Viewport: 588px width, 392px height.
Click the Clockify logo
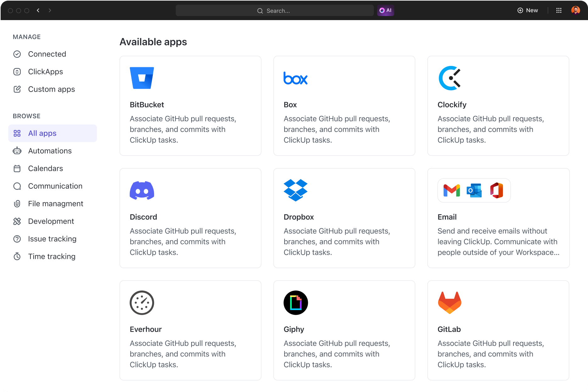pyautogui.click(x=450, y=78)
